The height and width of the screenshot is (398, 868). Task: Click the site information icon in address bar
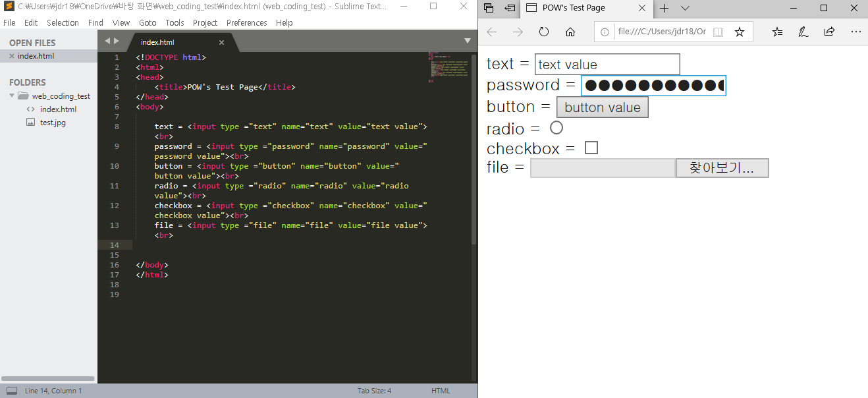tap(605, 32)
